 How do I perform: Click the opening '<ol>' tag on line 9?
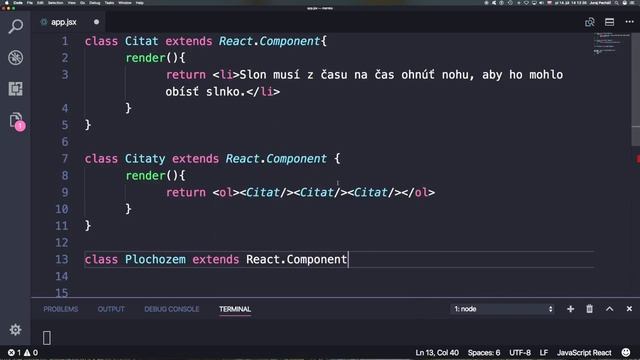pyautogui.click(x=226, y=192)
